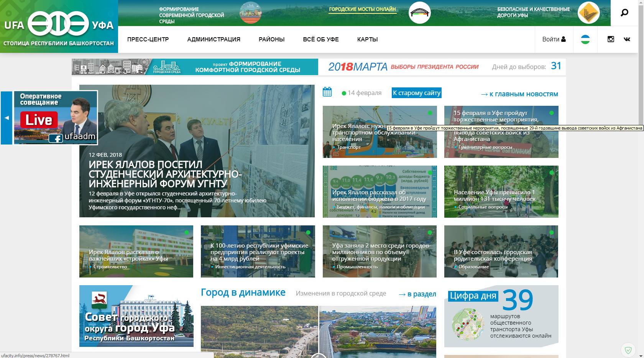
Task: Click the presidential elections 2018 banner
Action: pos(442,67)
